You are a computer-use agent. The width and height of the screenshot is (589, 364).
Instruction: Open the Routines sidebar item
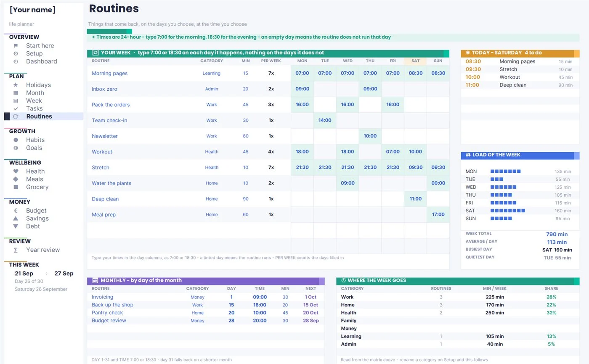point(44,116)
